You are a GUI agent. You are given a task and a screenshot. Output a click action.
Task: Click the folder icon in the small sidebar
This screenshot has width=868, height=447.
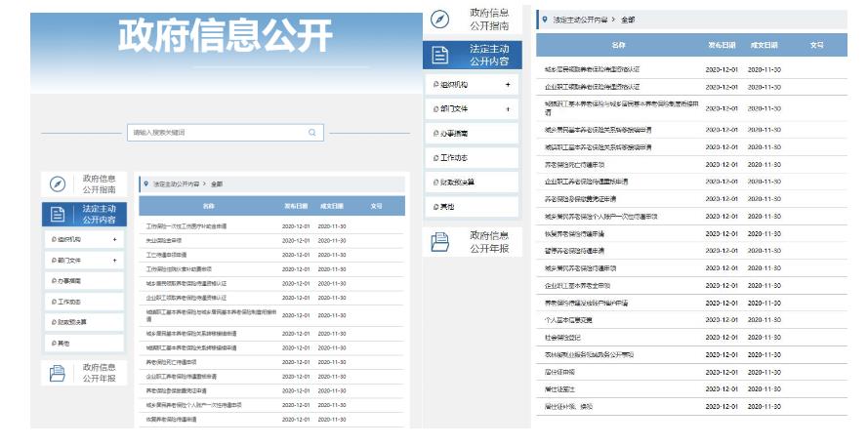point(58,373)
